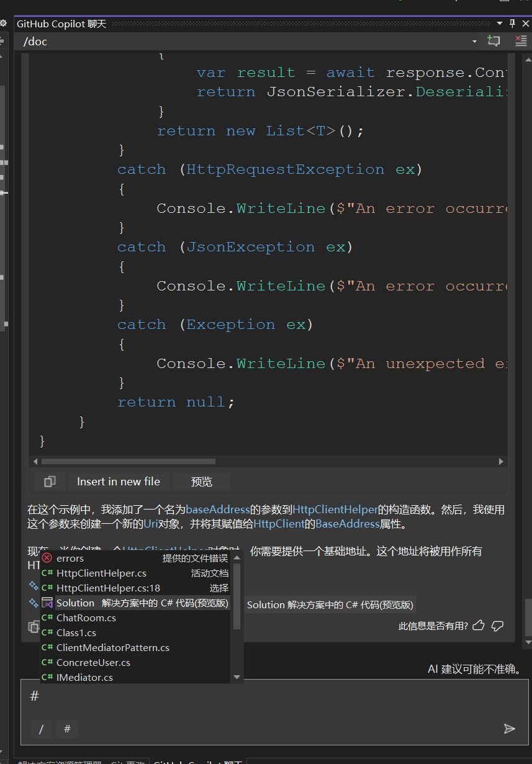Expand the /doc thread history dropdown
Screen dimensions: 532x764
tap(474, 42)
